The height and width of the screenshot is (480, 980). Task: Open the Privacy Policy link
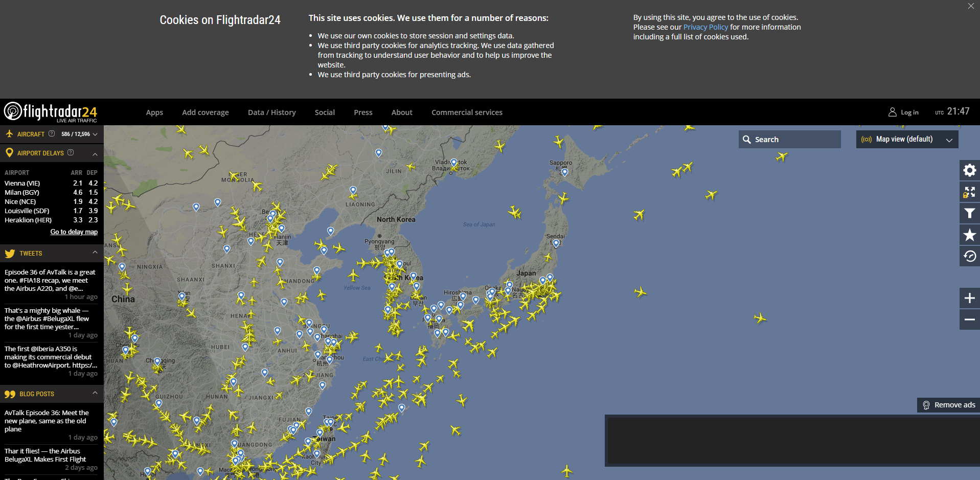pos(705,27)
